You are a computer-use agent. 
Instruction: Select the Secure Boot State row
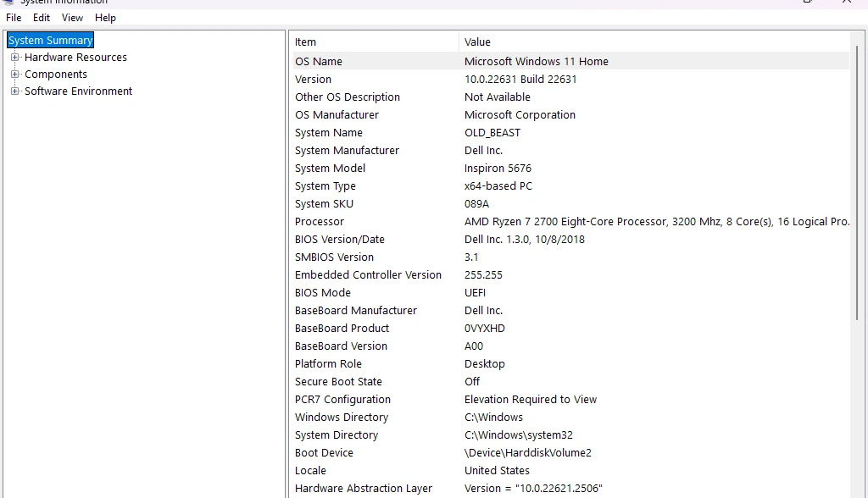tap(570, 382)
